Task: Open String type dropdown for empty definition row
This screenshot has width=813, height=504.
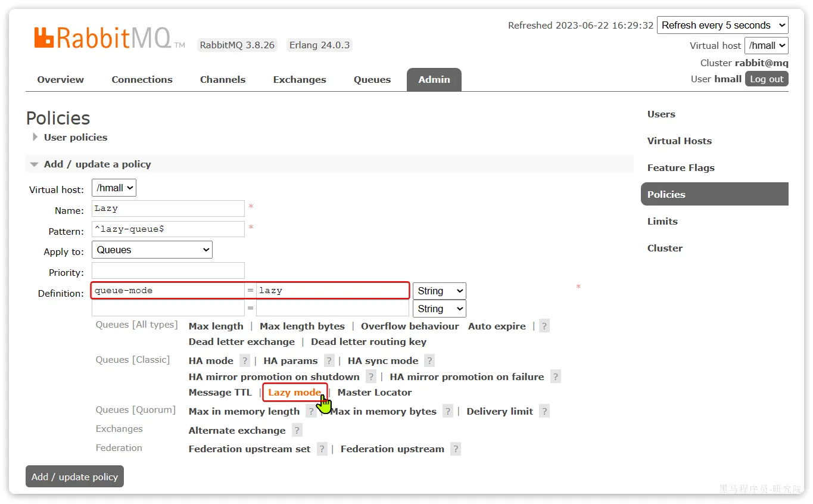Action: pos(440,309)
